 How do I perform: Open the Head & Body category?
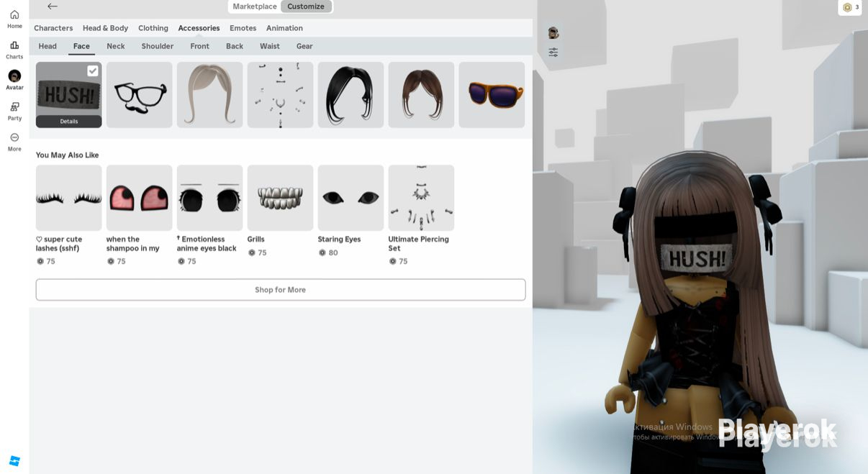[105, 28]
